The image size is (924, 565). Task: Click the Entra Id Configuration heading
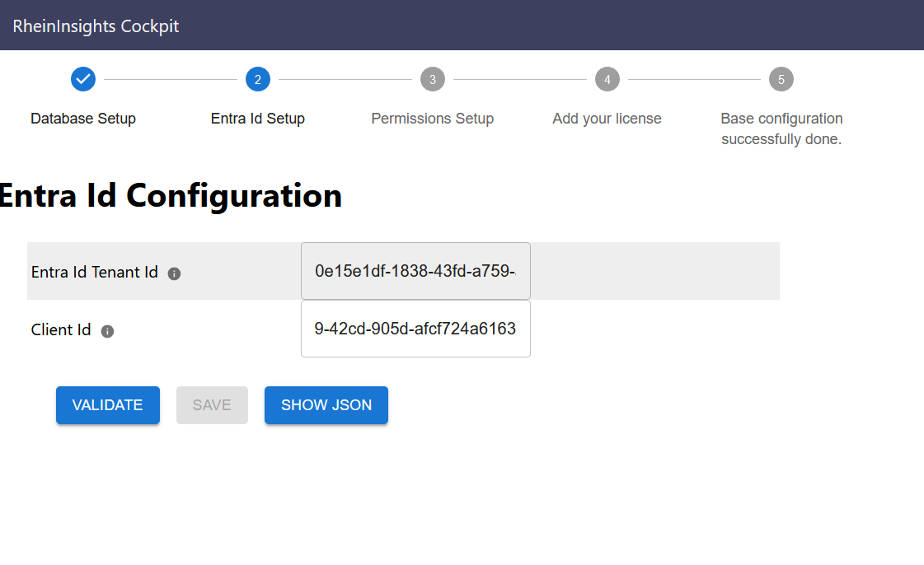pyautogui.click(x=171, y=195)
